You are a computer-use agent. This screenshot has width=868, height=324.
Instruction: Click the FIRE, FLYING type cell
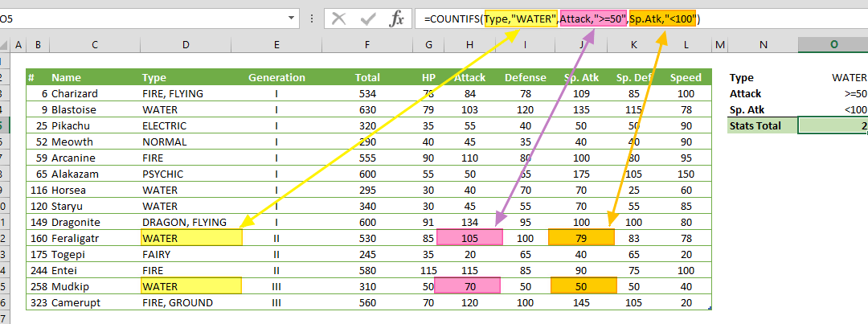[x=185, y=93]
